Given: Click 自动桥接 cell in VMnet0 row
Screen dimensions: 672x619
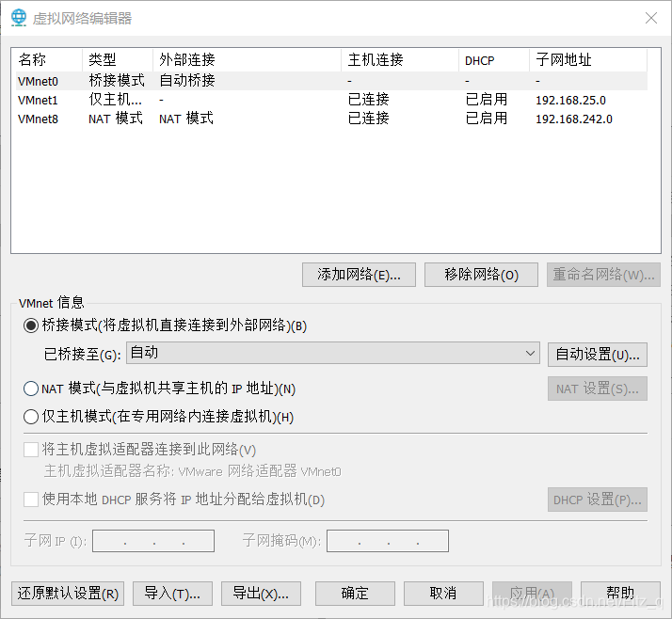Looking at the screenshot, I should [x=187, y=81].
